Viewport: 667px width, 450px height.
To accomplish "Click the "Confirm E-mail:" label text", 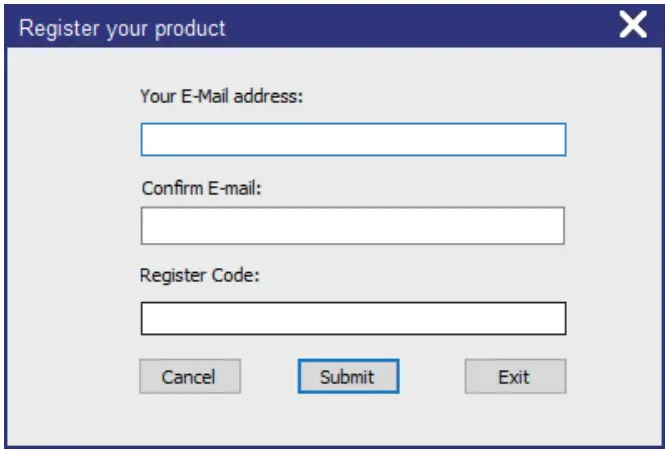I will tap(201, 187).
